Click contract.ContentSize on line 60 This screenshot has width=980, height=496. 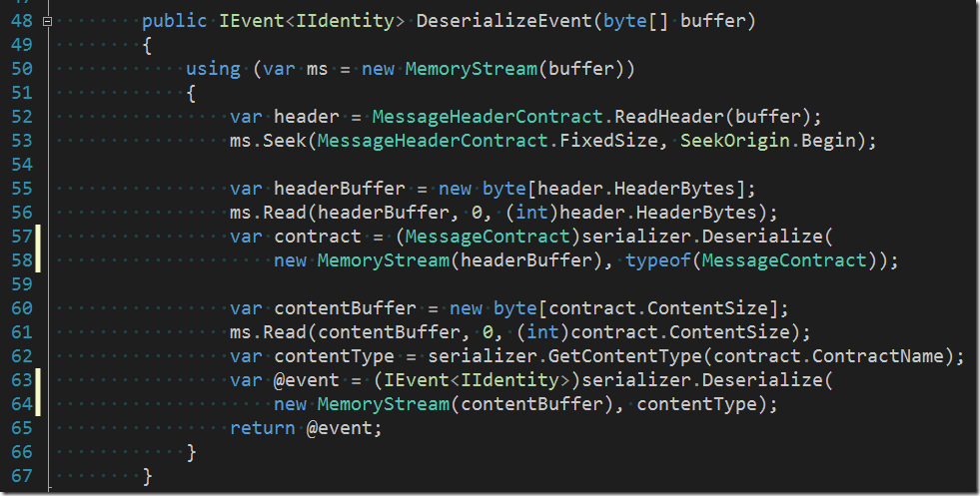658,308
